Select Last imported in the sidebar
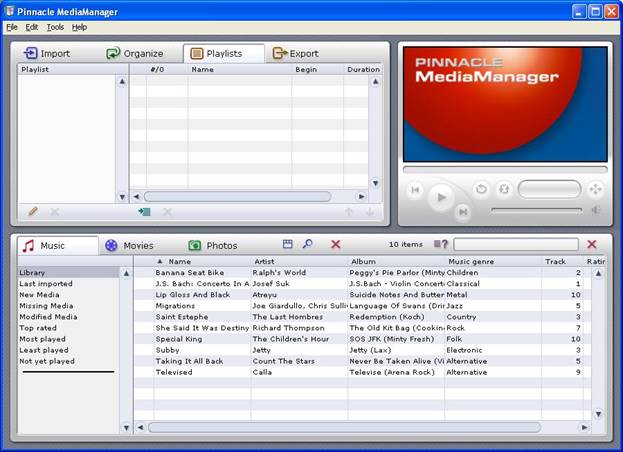 point(46,284)
